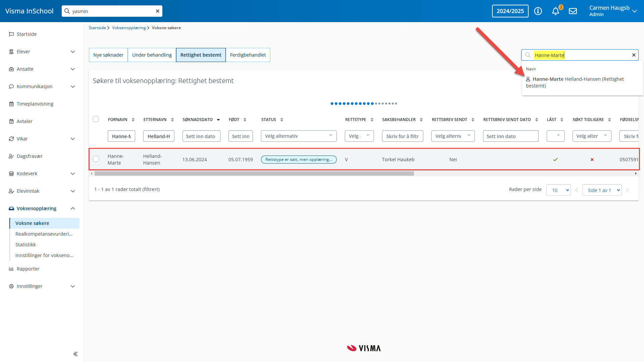The image size is (644, 362).
Task: Click the magnifier icon in global search
Action: pyautogui.click(x=67, y=11)
